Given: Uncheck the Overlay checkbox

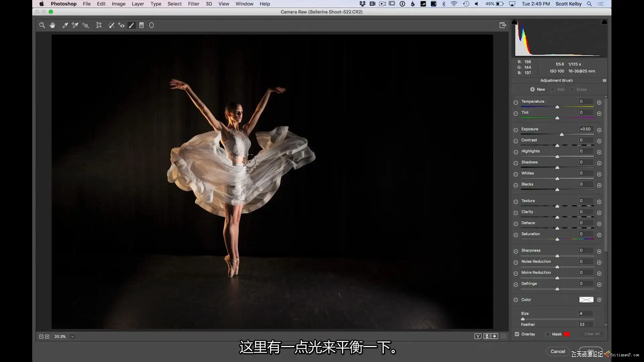Looking at the screenshot, I should 517,334.
